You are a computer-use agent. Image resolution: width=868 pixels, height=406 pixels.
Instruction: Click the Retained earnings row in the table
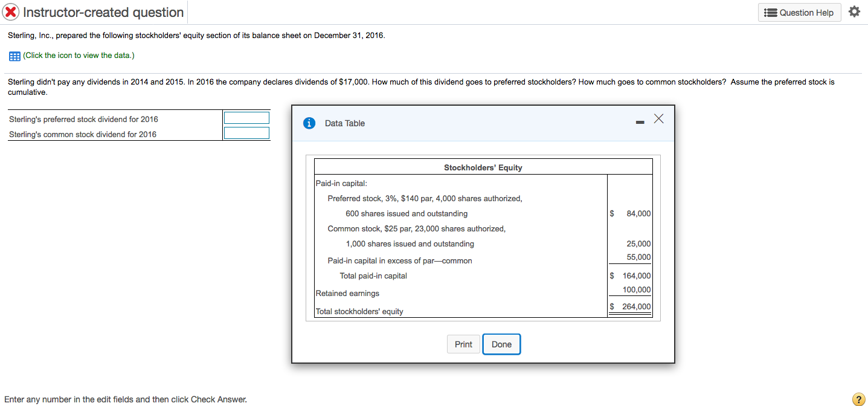coord(347,293)
